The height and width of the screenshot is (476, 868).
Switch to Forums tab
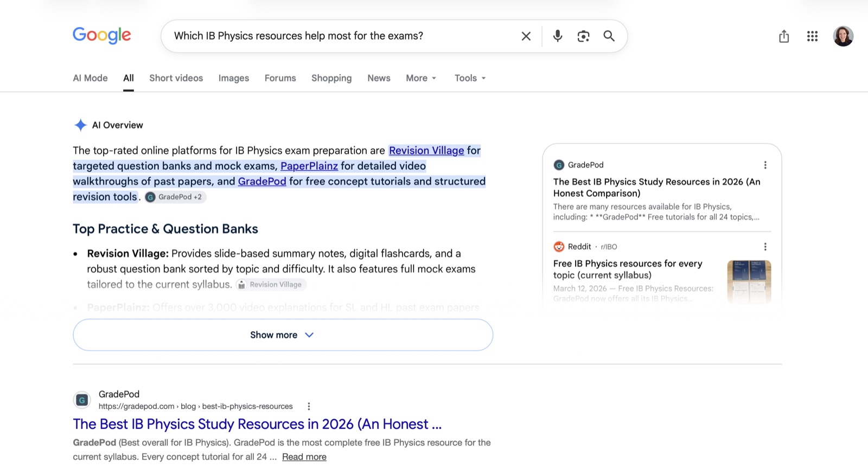280,78
